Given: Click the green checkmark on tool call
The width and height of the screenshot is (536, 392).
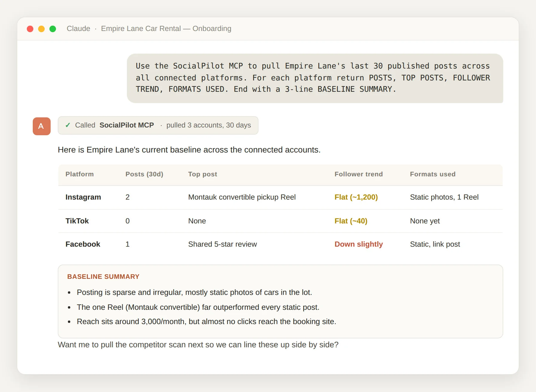Looking at the screenshot, I should pyautogui.click(x=68, y=125).
